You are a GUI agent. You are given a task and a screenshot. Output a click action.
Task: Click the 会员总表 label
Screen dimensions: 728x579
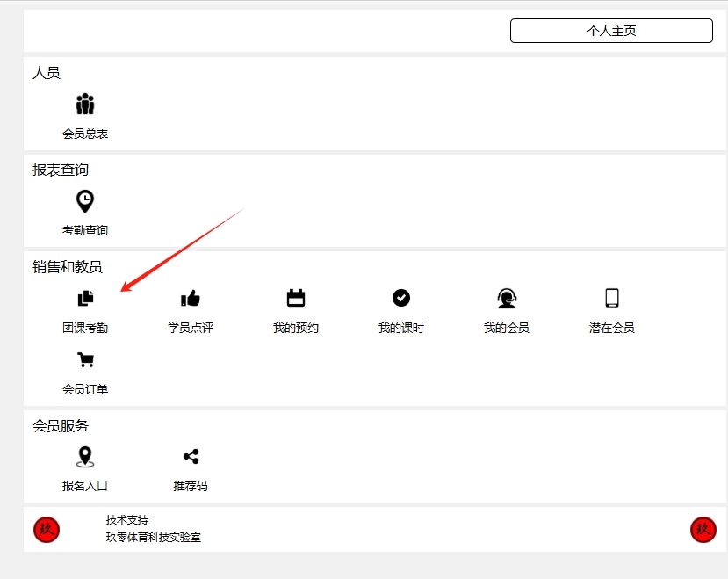point(85,134)
